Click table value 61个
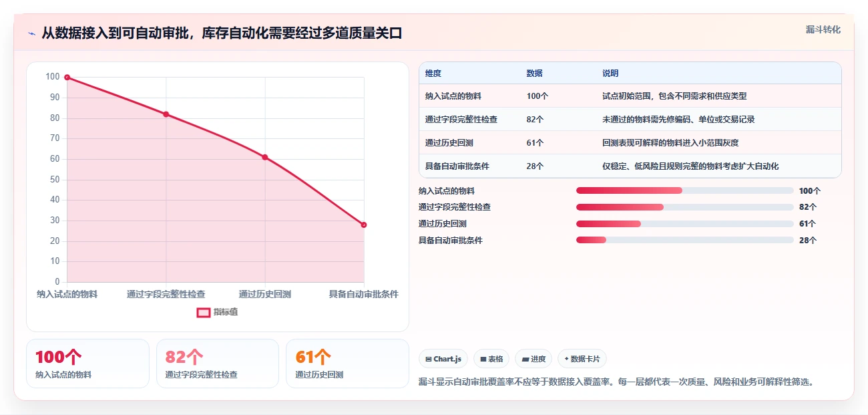The image size is (868, 415). (535, 143)
